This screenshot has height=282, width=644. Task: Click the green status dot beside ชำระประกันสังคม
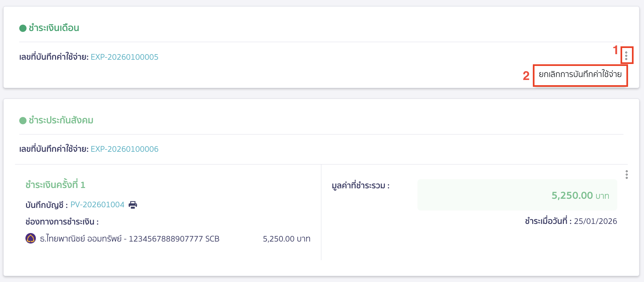click(x=22, y=120)
